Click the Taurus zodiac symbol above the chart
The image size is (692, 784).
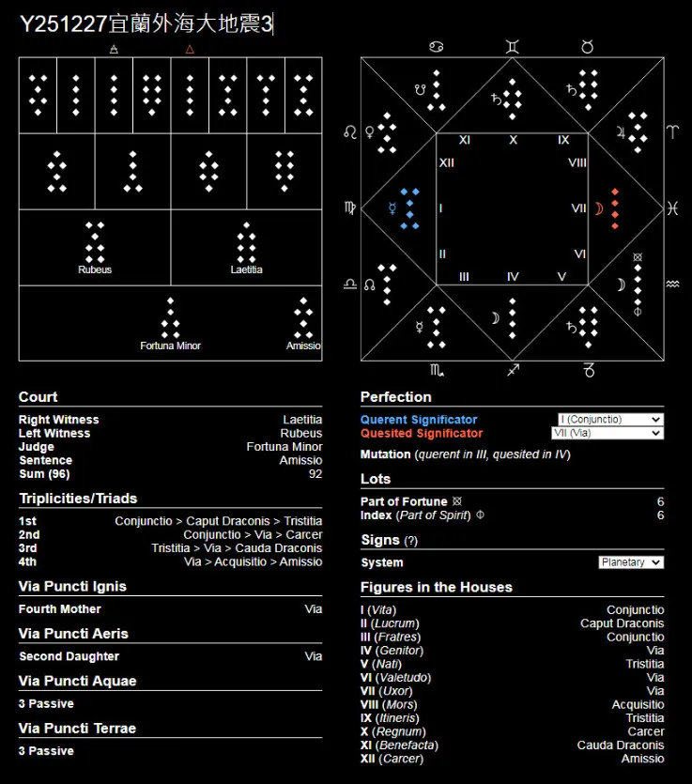coord(588,47)
